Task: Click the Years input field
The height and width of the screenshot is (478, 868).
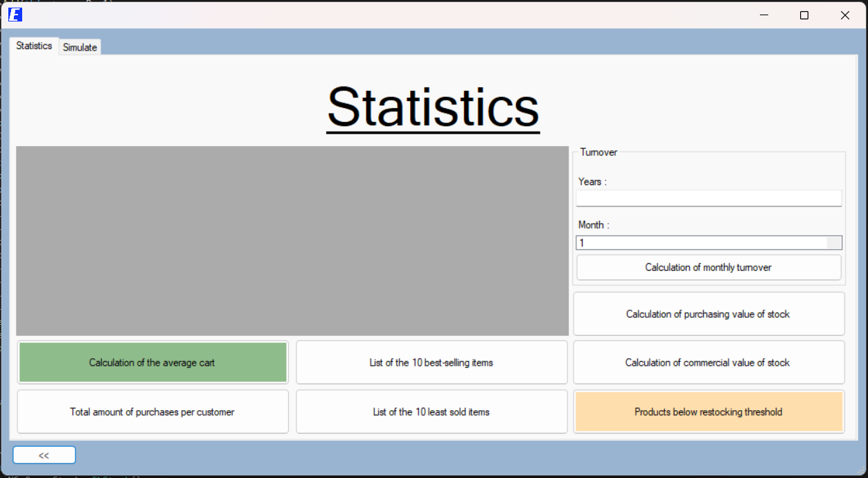Action: point(708,198)
